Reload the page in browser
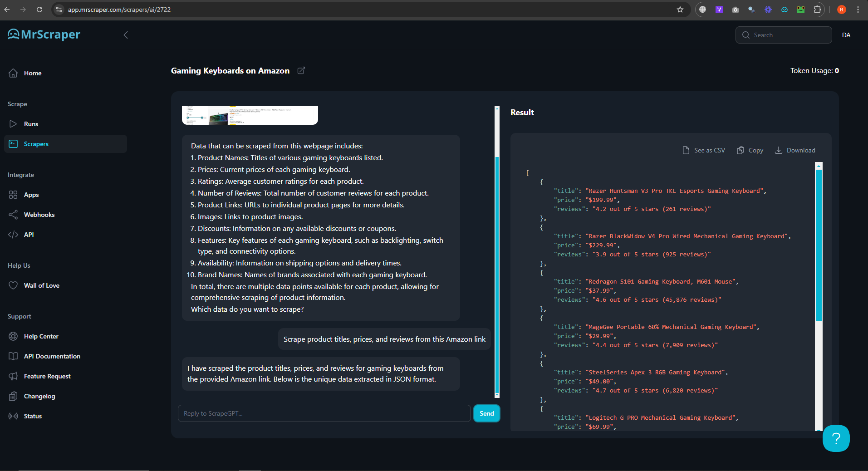The image size is (868, 471). pos(39,10)
